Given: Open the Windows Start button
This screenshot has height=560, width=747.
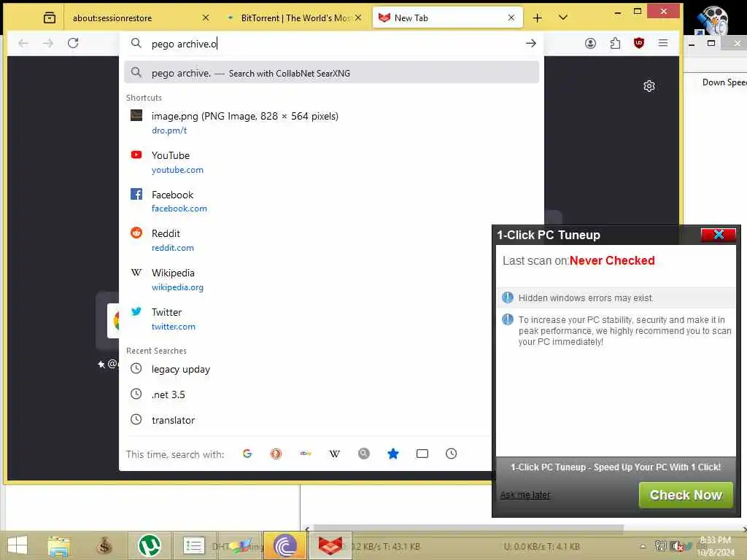Looking at the screenshot, I should (18, 545).
